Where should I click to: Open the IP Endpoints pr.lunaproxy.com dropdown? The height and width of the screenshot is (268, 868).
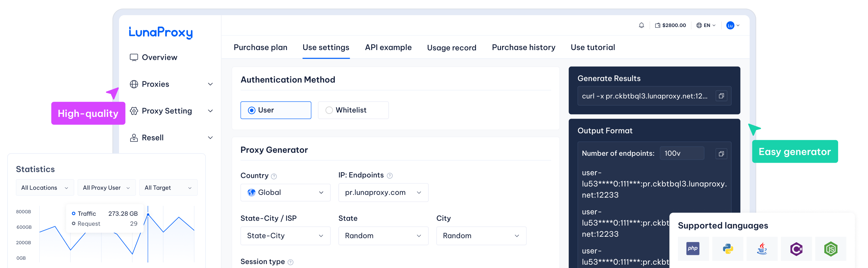(383, 192)
